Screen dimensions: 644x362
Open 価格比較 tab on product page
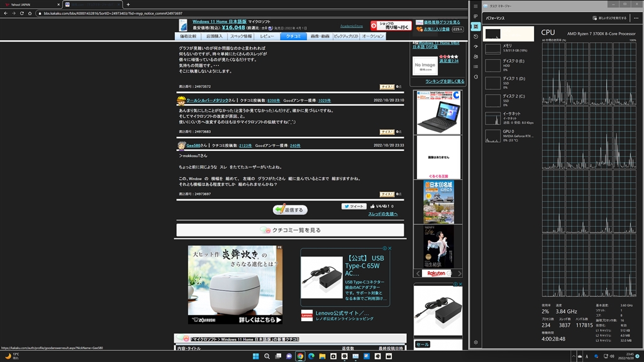click(188, 36)
